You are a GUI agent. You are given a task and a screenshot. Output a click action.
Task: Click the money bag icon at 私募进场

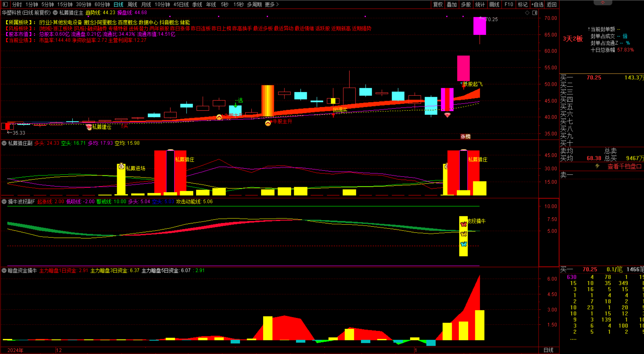(121, 166)
